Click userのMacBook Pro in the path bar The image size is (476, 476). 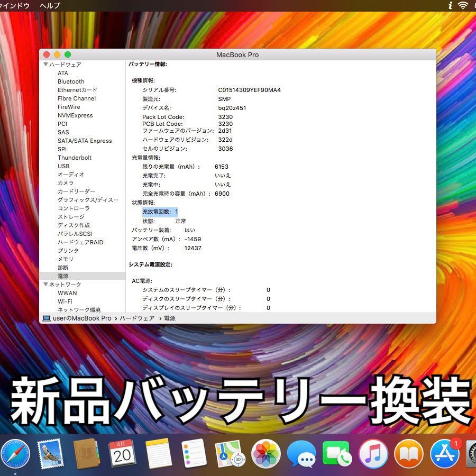pyautogui.click(x=82, y=318)
